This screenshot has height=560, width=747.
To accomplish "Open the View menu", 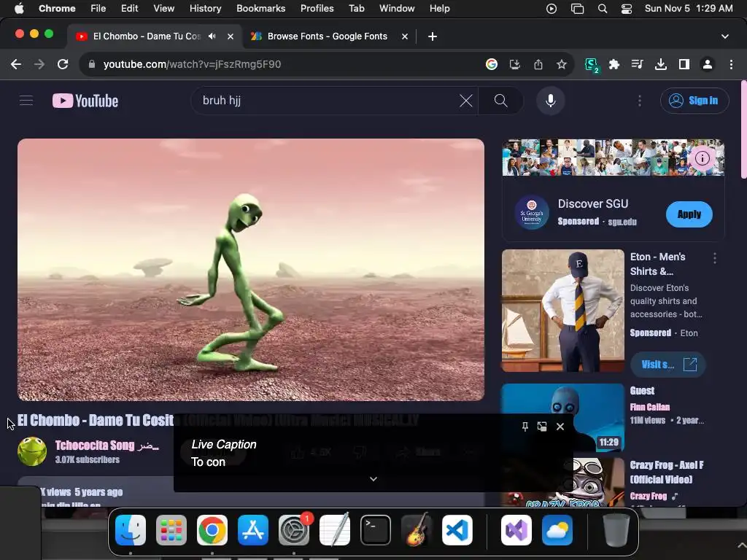I will point(163,8).
